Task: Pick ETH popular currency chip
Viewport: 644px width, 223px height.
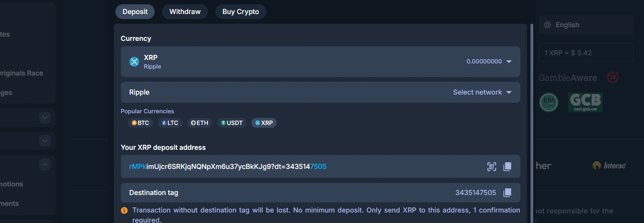Action: pos(199,123)
